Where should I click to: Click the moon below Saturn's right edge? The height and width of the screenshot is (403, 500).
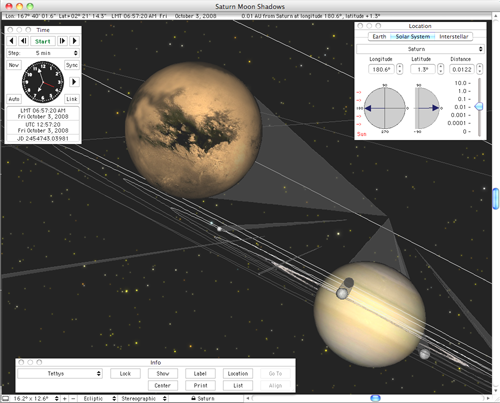point(424,354)
